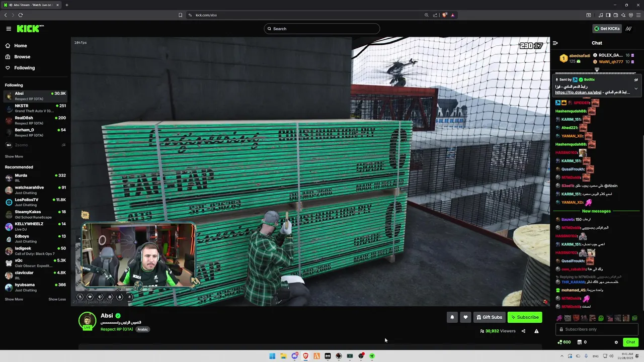Open xQc channel in Recommended
This screenshot has width=644, height=362.
(x=35, y=263)
